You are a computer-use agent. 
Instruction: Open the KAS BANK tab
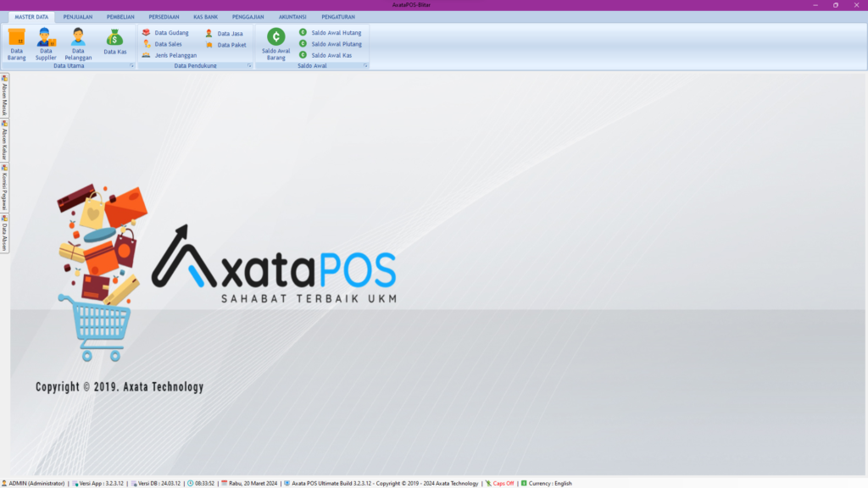pos(205,17)
